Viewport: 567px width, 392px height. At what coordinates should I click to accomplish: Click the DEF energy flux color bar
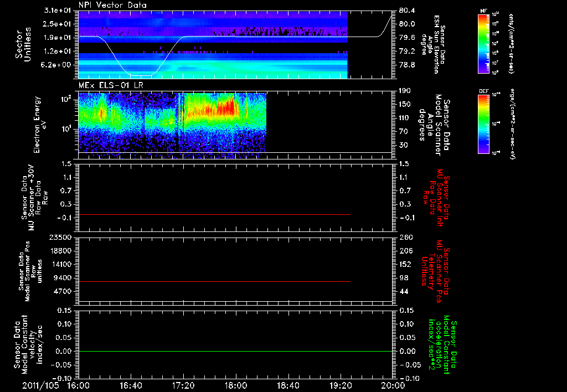484,123
